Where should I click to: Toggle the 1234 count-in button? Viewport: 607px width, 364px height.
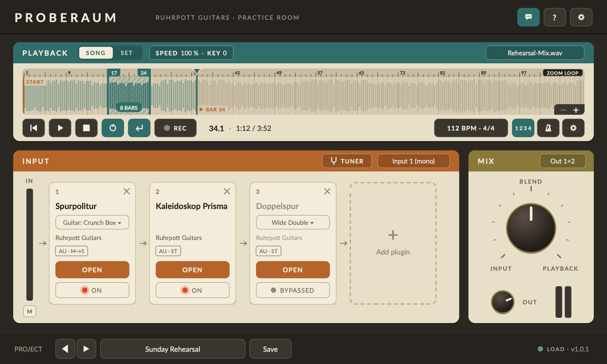point(523,128)
